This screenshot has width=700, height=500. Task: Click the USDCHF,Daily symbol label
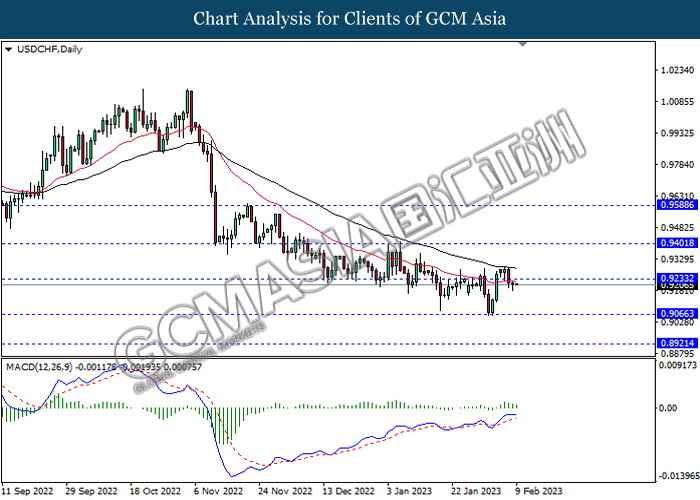coord(50,49)
